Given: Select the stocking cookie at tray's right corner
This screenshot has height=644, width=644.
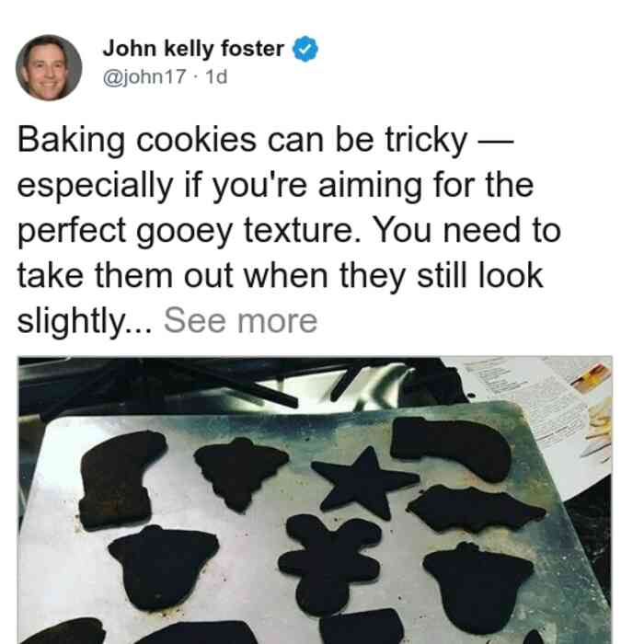Looking at the screenshot, I should click(451, 448).
